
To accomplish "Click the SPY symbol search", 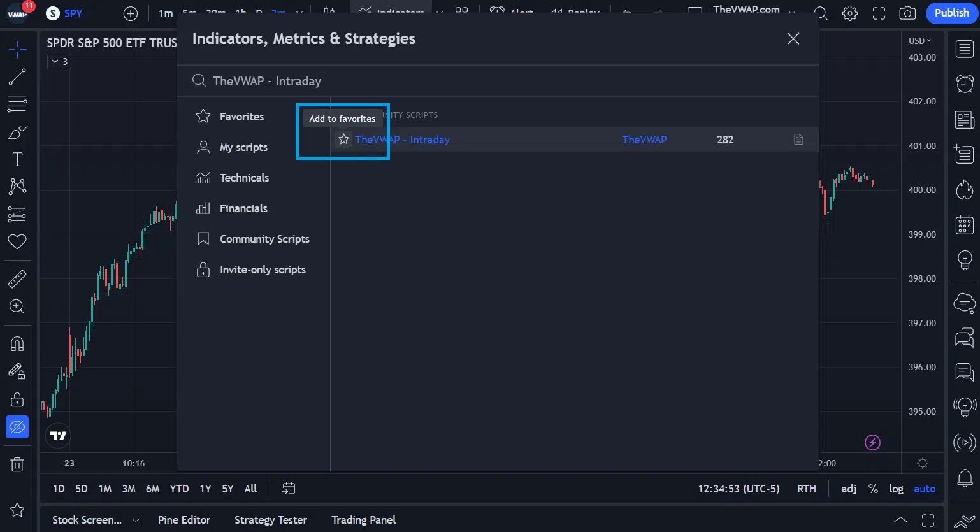I will click(x=65, y=13).
